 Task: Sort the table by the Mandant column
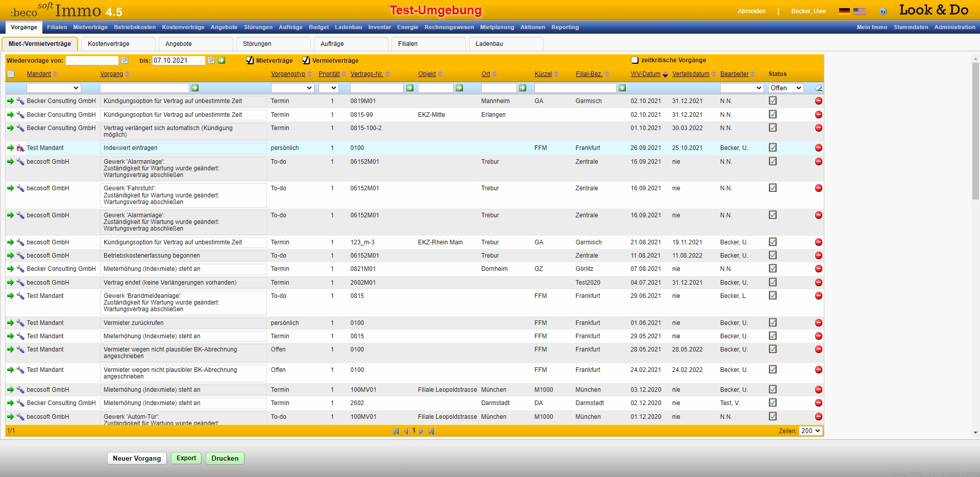(39, 74)
